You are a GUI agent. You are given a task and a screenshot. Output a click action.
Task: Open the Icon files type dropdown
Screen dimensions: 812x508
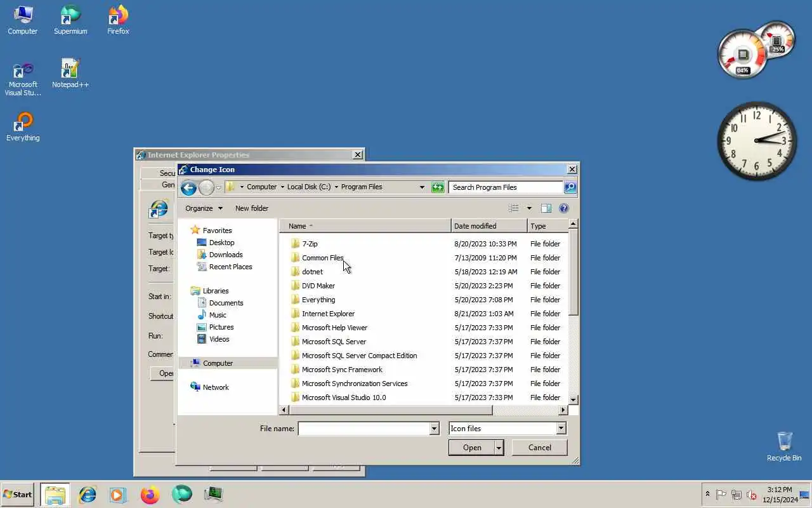[561, 429]
